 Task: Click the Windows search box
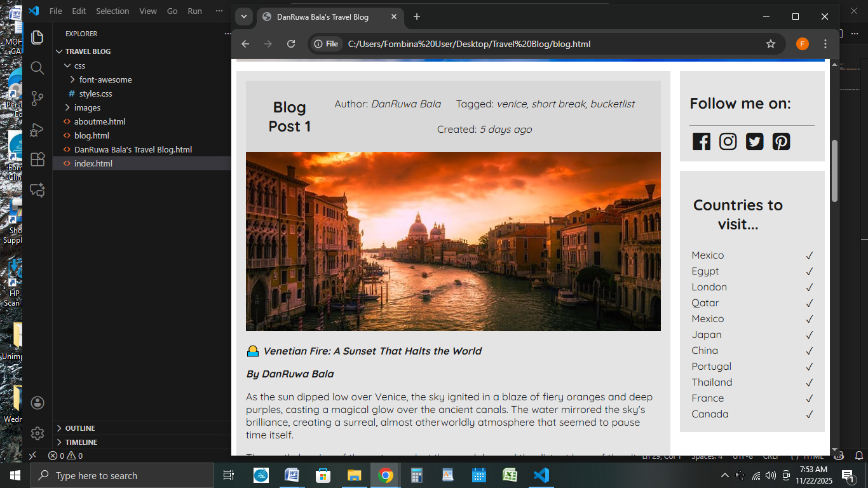coord(122,475)
